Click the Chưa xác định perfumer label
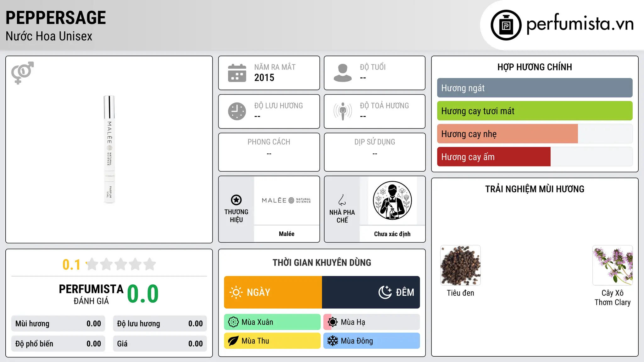The width and height of the screenshot is (644, 362). point(392,234)
